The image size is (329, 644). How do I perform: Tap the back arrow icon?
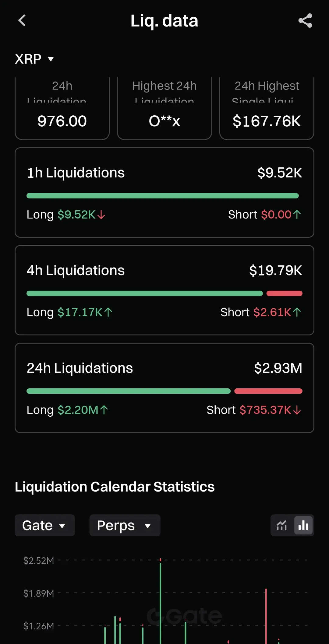pyautogui.click(x=22, y=21)
